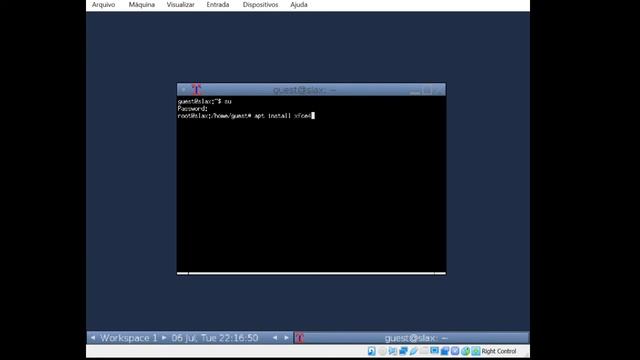Image resolution: width=640 pixels, height=360 pixels.
Task: Click the guest@slax terminal title bar text
Action: (304, 90)
